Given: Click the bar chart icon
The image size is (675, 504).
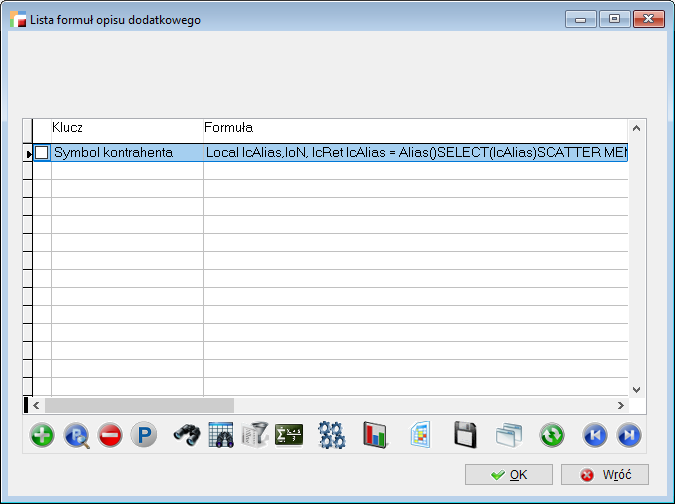Looking at the screenshot, I should pyautogui.click(x=375, y=435).
